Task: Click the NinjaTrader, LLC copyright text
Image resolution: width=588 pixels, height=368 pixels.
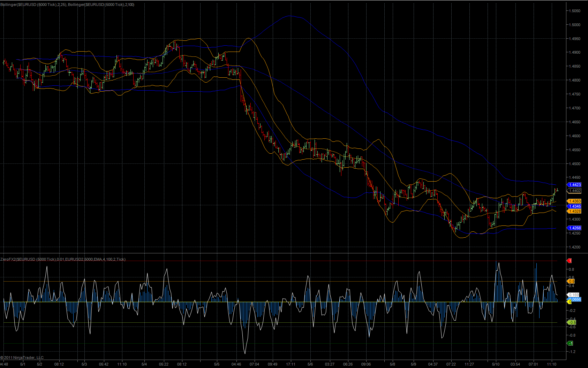Action: pos(22,358)
